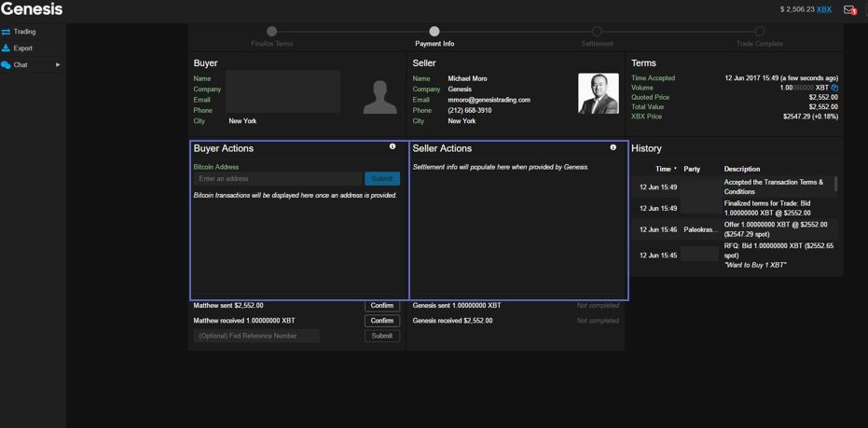Expand the Chat submenu arrow
Viewport: 868px width, 428px height.
tap(58, 64)
